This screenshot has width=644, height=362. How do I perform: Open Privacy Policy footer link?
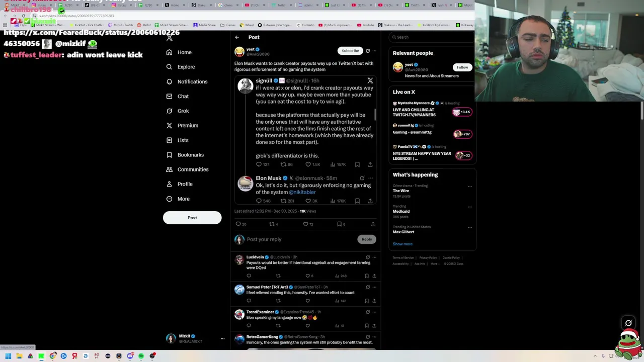coord(428,258)
